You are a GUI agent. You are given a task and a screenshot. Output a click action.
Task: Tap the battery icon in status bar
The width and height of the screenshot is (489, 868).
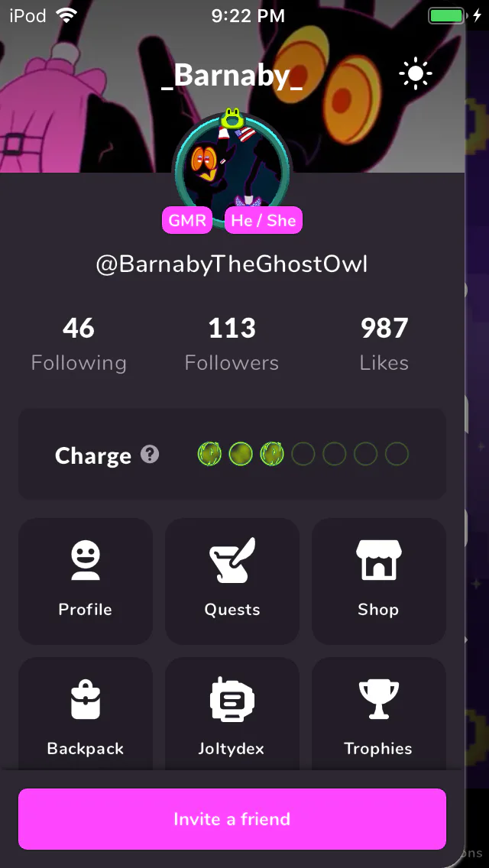coord(447,15)
